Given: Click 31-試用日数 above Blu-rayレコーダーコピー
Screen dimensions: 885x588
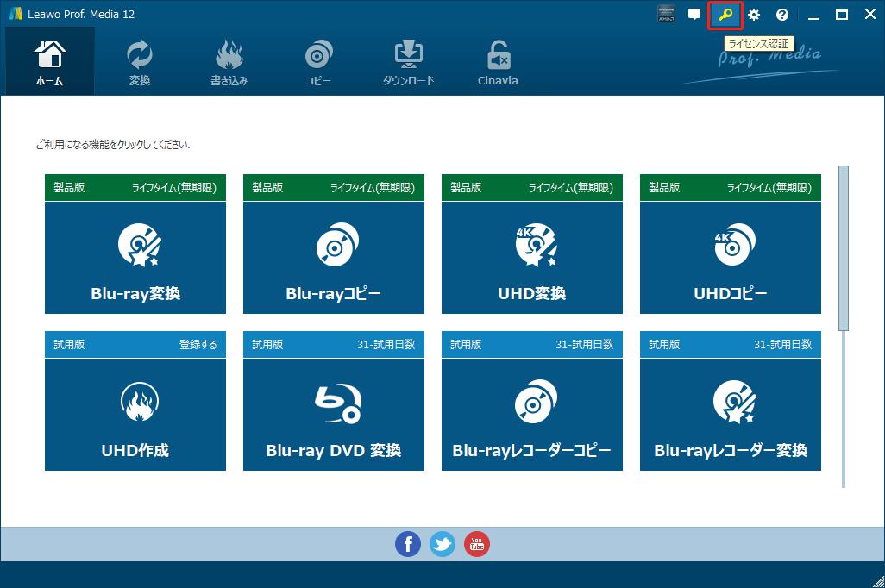Looking at the screenshot, I should pos(584,344).
